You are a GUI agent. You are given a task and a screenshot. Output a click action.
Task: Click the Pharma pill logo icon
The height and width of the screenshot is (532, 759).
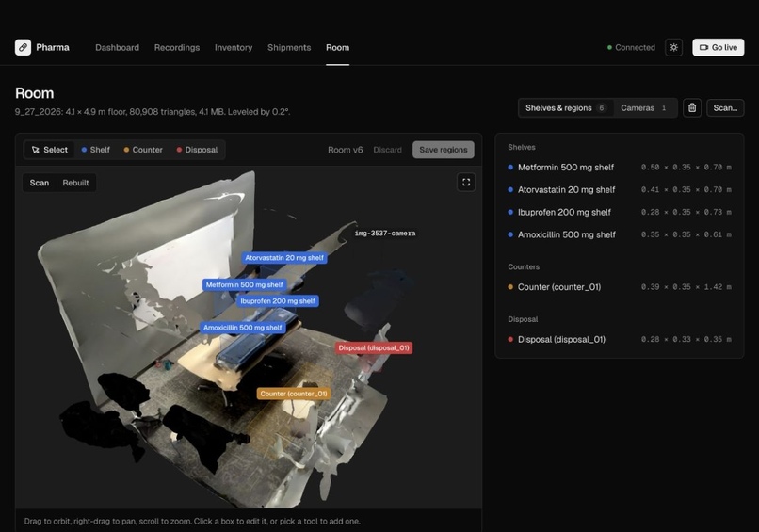click(x=23, y=47)
